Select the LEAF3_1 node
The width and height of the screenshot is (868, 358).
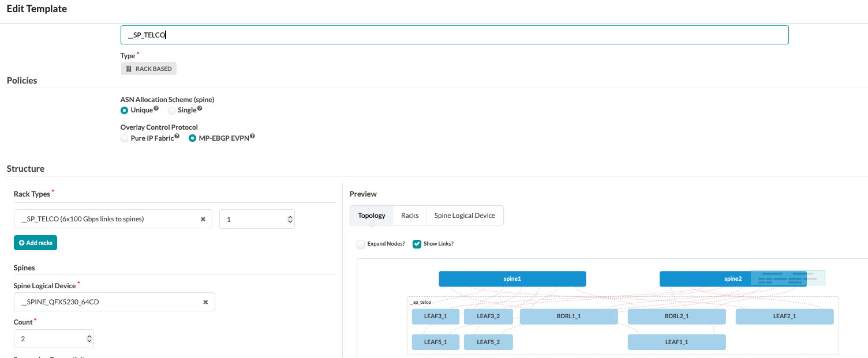(x=436, y=316)
